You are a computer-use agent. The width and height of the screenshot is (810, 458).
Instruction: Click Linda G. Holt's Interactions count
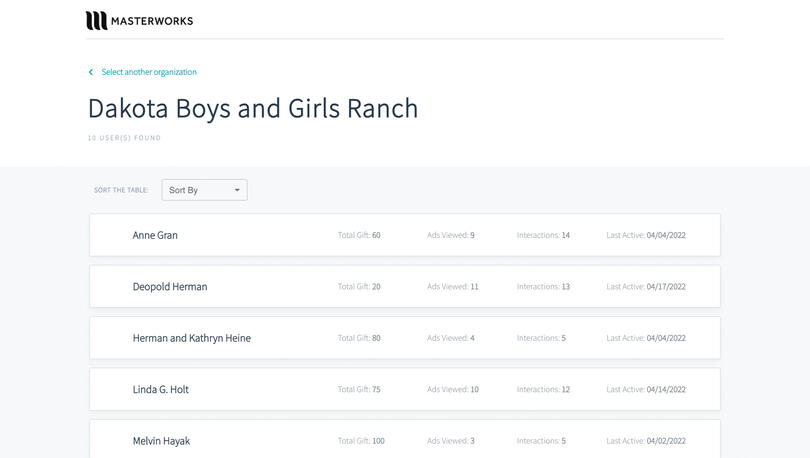click(x=565, y=390)
